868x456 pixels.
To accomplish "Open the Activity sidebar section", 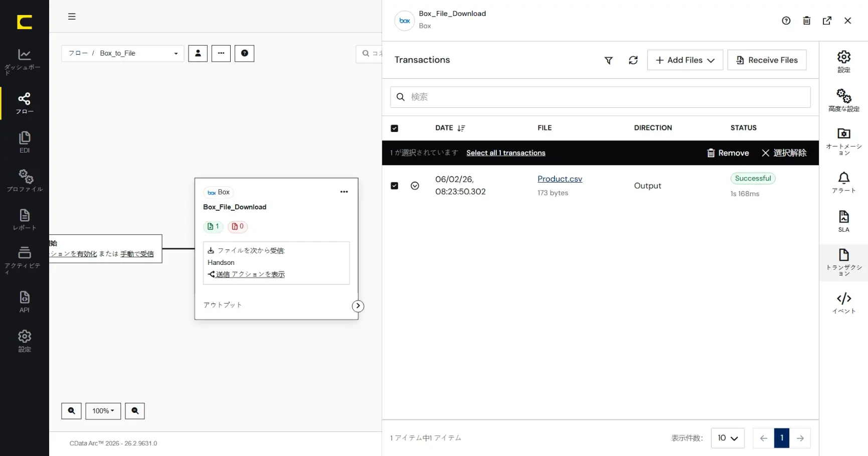I will click(x=24, y=260).
